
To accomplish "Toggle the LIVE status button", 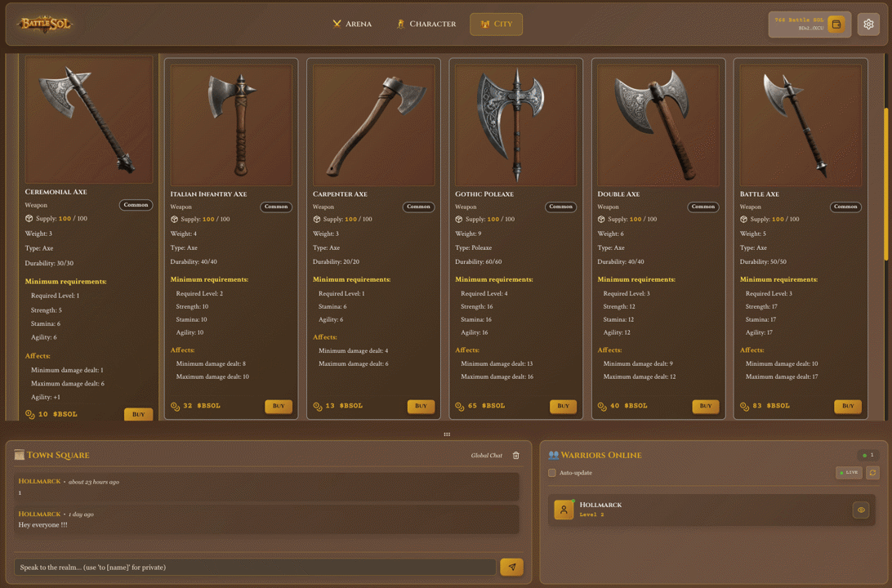I will tap(849, 473).
